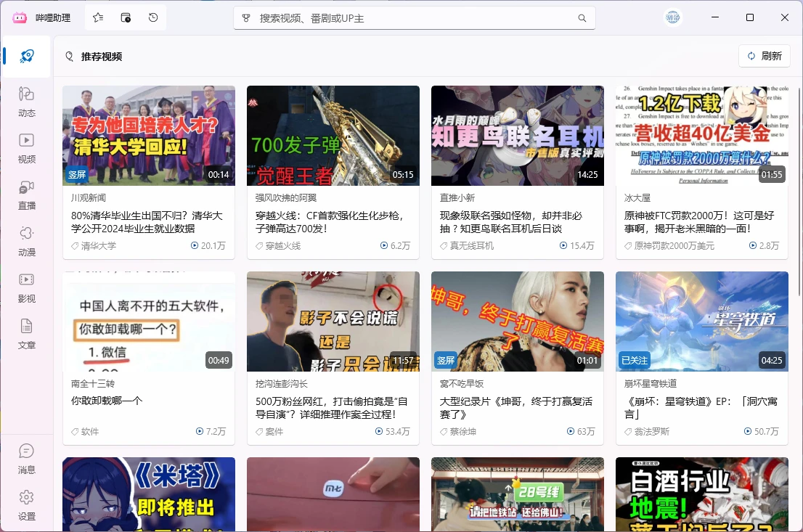
Task: Open 动漫 section in sidebar
Action: [x=27, y=242]
